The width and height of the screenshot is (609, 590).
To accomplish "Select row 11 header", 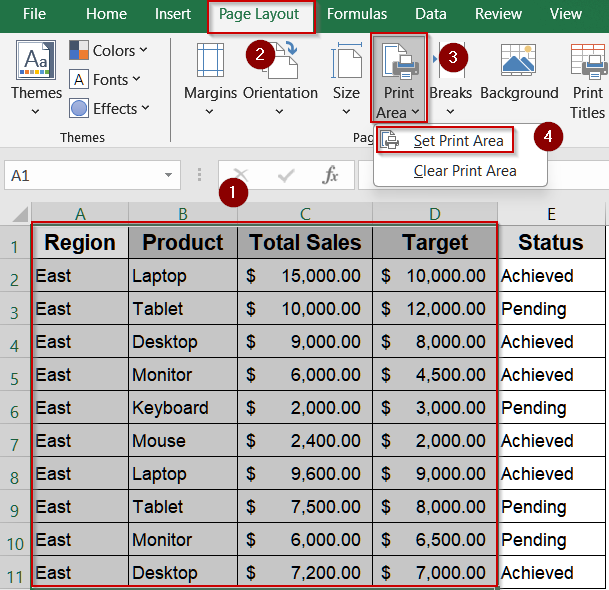I will pyautogui.click(x=15, y=573).
